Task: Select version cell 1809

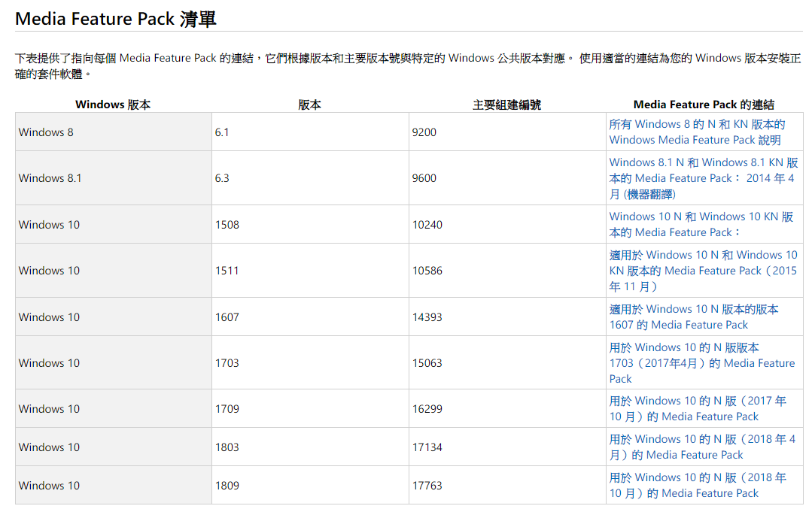Action: (x=310, y=485)
